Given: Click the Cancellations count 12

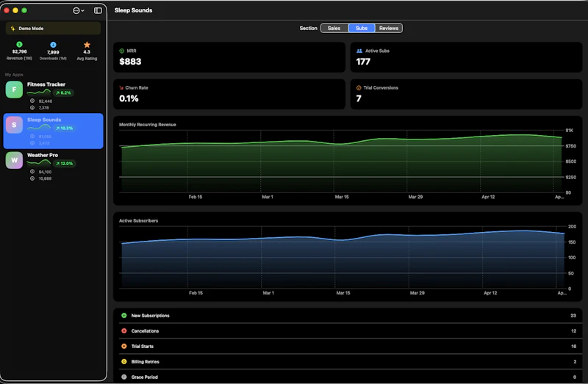Looking at the screenshot, I should pyautogui.click(x=573, y=331).
